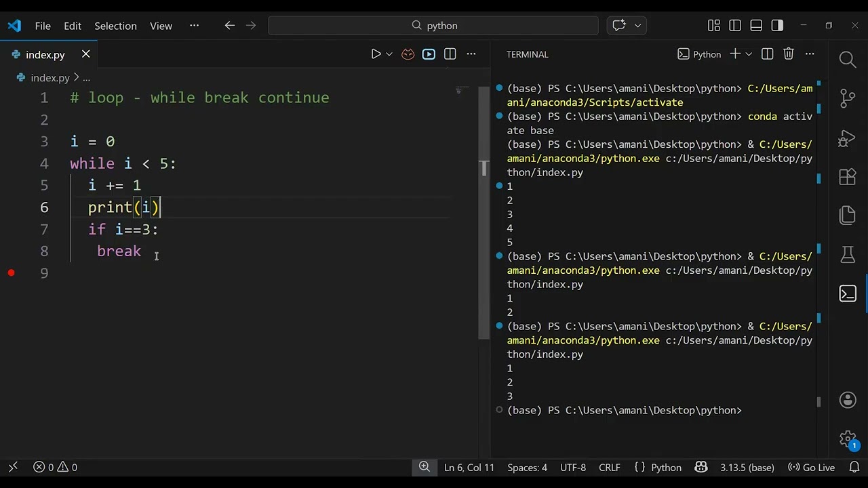The width and height of the screenshot is (868, 488).
Task: Click Go Live in status bar
Action: pos(811,468)
